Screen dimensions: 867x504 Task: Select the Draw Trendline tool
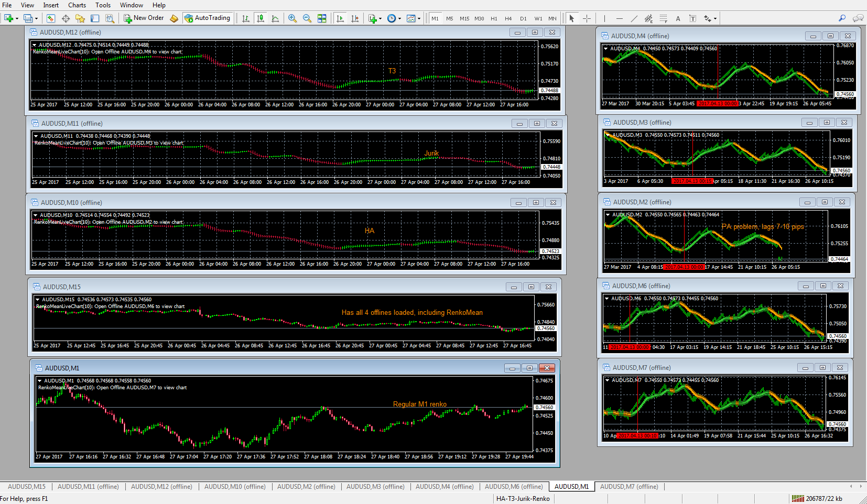coord(634,18)
